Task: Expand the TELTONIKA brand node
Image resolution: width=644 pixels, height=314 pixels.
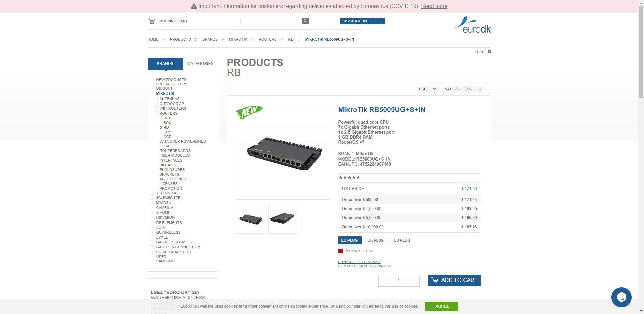Action: [152, 193]
